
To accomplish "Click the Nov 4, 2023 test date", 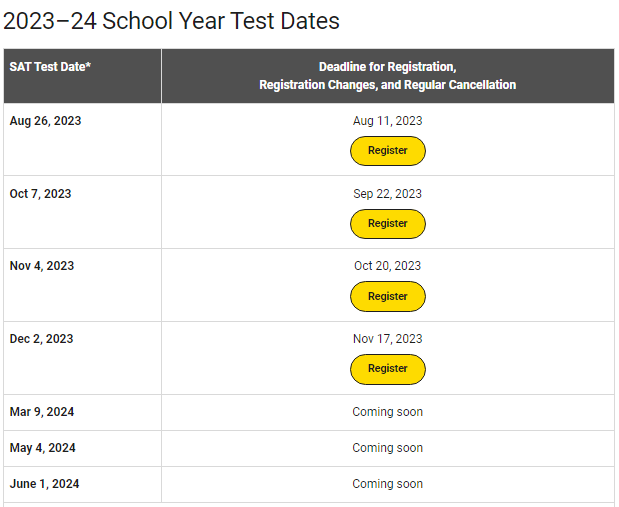I will pos(42,266).
